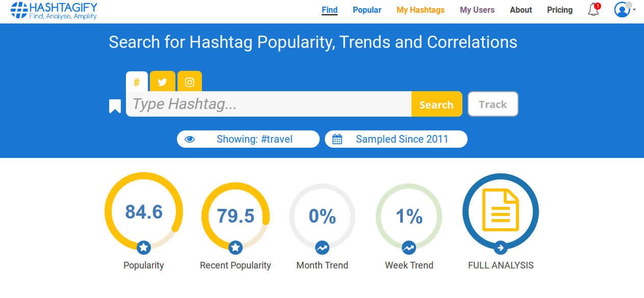Open the calendar Sampled Since 2011 selector

tap(396, 139)
